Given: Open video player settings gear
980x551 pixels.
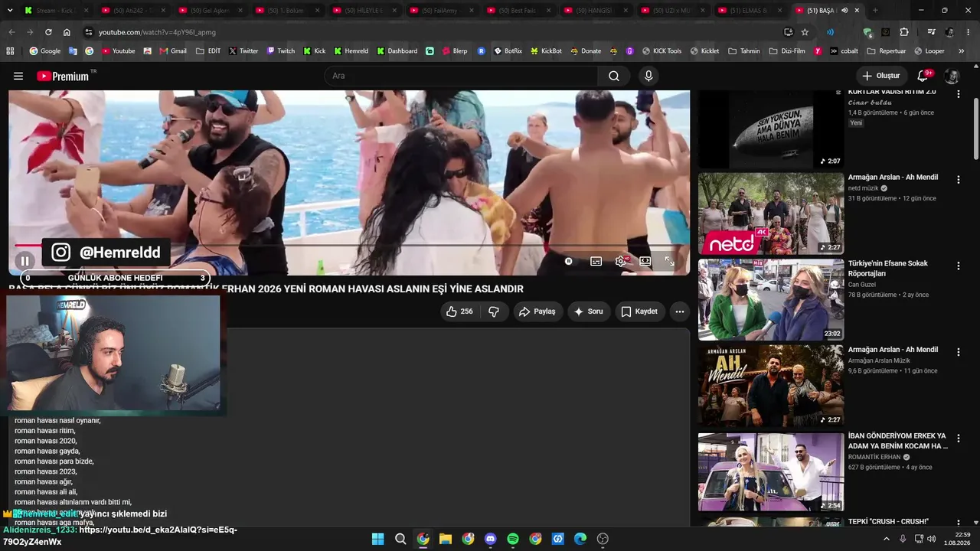Looking at the screenshot, I should (620, 261).
